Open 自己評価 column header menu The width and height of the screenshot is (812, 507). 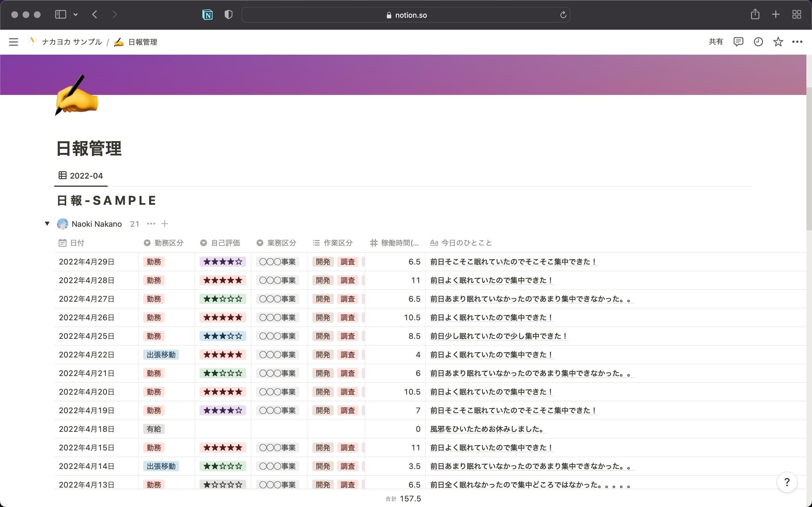click(x=225, y=243)
